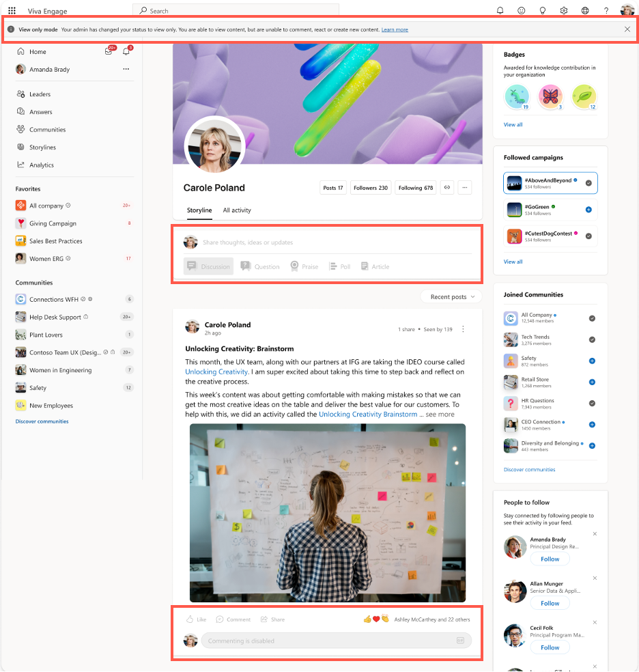Open the notifications bell in top bar

pyautogui.click(x=500, y=11)
